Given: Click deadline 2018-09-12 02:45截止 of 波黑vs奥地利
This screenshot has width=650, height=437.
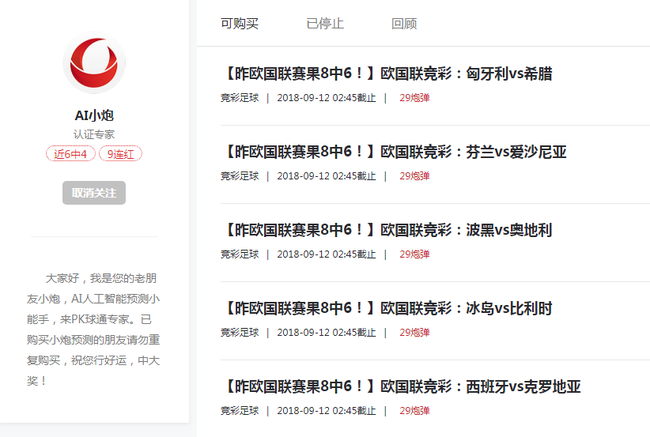Looking at the screenshot, I should [327, 254].
